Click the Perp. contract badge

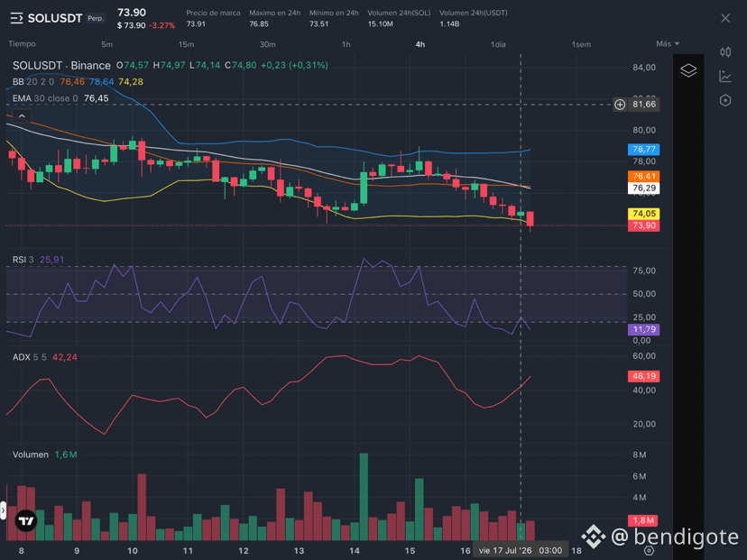[x=96, y=19]
